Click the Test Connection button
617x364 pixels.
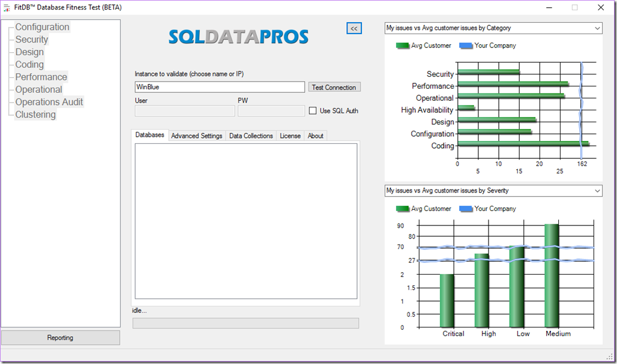click(x=334, y=88)
